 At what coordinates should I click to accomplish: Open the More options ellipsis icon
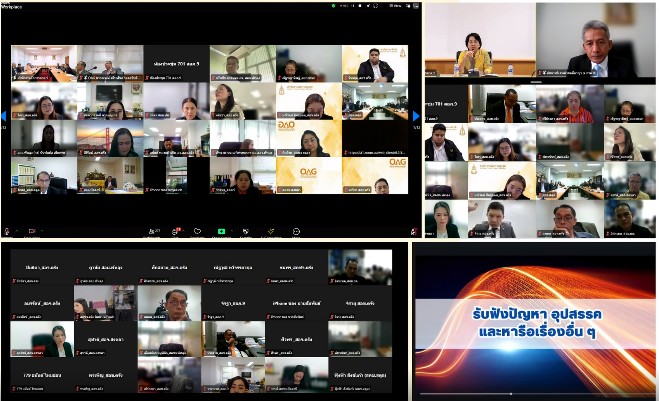pyautogui.click(x=296, y=231)
